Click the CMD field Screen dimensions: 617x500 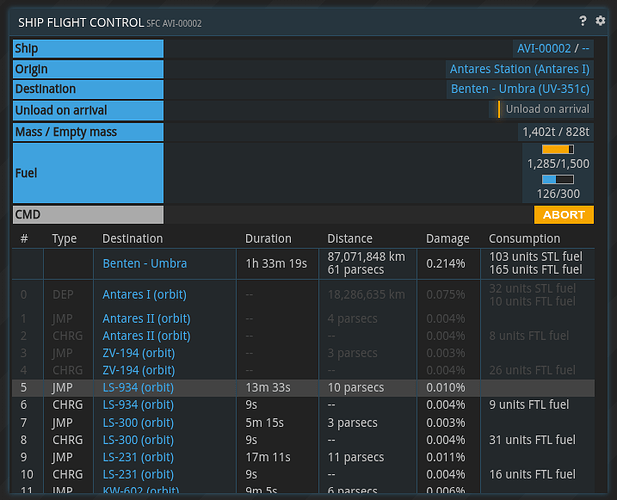pos(88,215)
